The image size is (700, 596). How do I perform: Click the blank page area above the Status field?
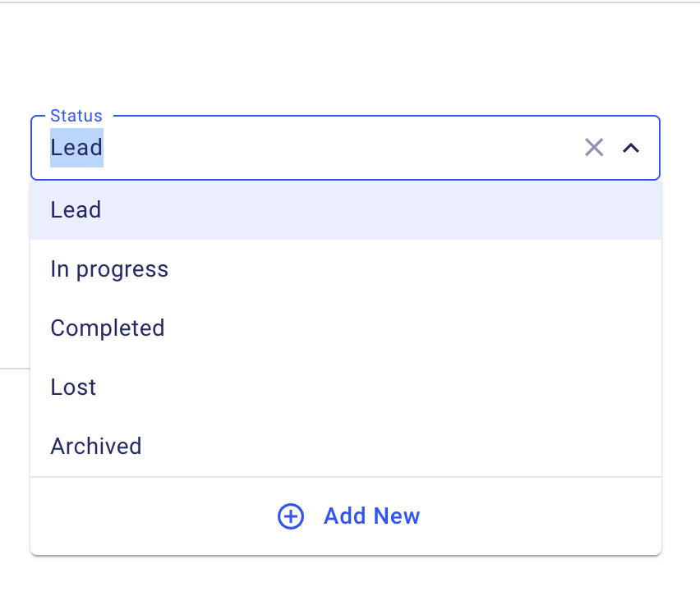[345, 57]
